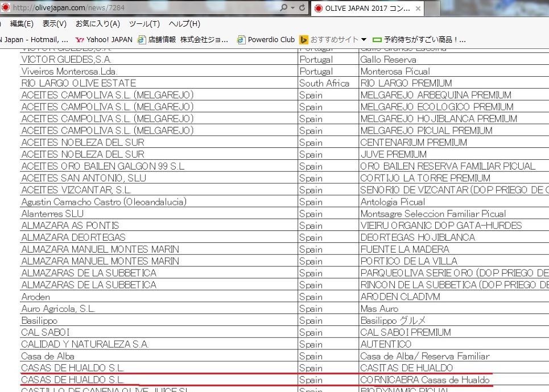Click the 'South Africa' country cell

[x=328, y=83]
